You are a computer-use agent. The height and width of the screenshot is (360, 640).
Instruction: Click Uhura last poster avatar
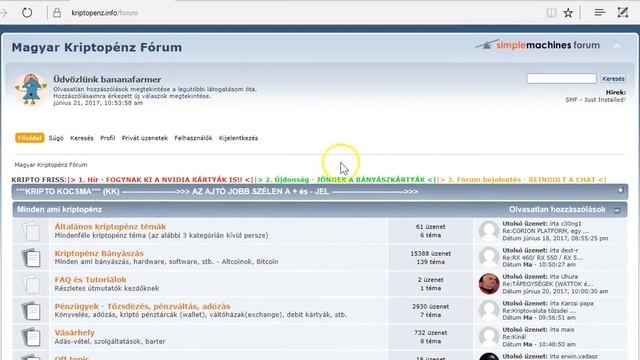tap(489, 284)
